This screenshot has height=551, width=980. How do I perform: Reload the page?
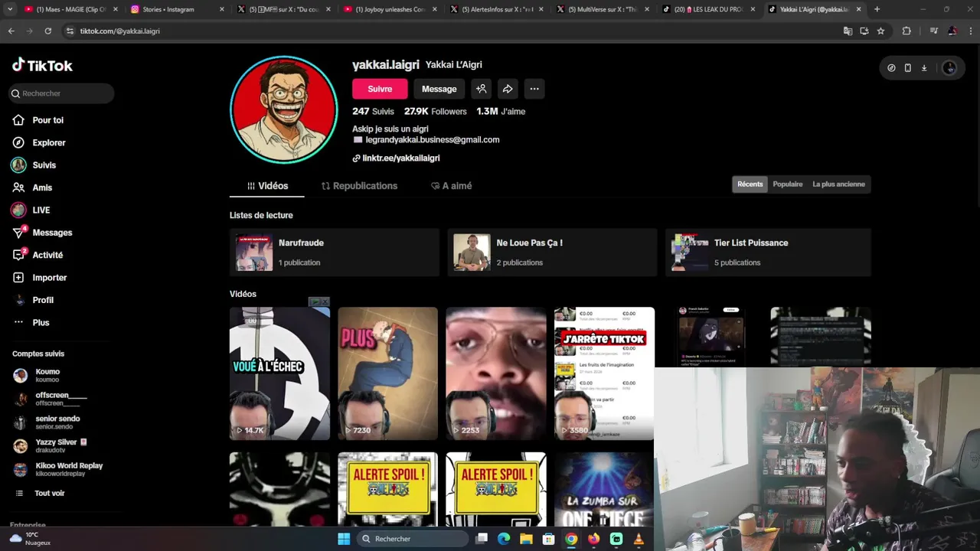tap(47, 31)
